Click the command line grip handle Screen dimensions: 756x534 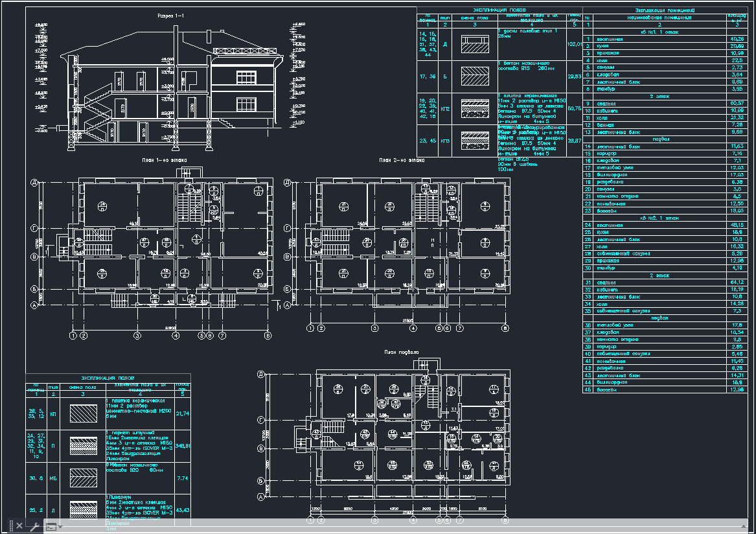click(11, 526)
